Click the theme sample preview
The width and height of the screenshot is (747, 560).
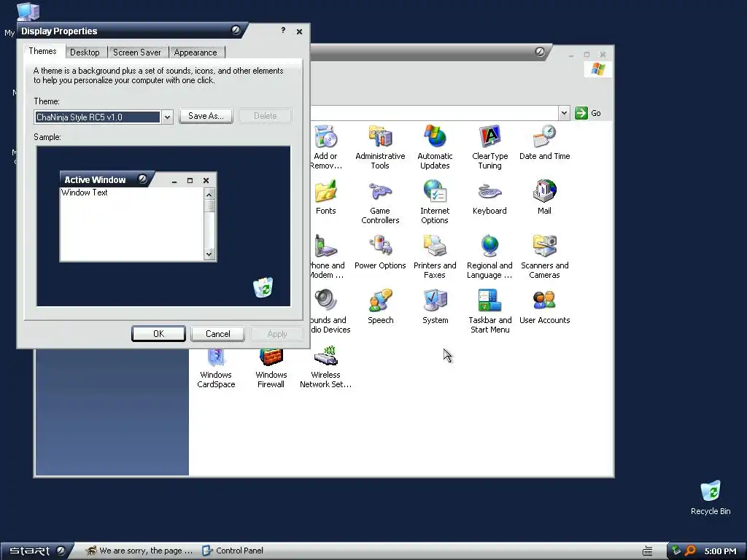pos(163,226)
